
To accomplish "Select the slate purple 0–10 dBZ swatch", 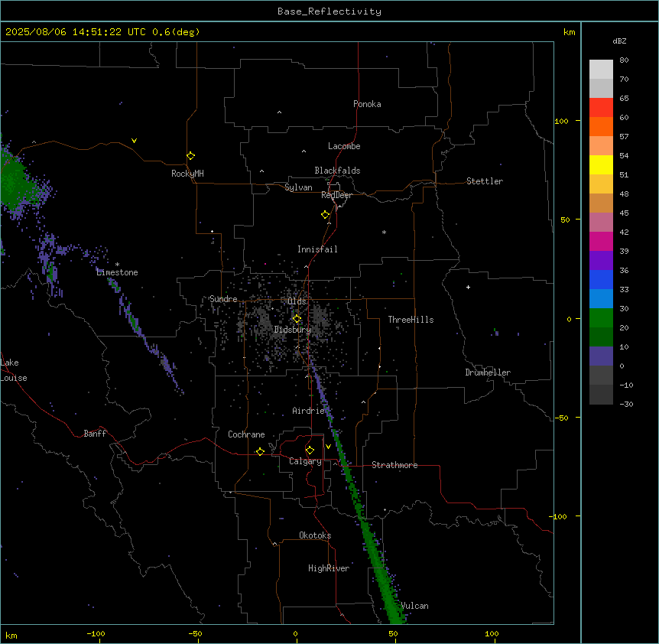I will coord(601,356).
